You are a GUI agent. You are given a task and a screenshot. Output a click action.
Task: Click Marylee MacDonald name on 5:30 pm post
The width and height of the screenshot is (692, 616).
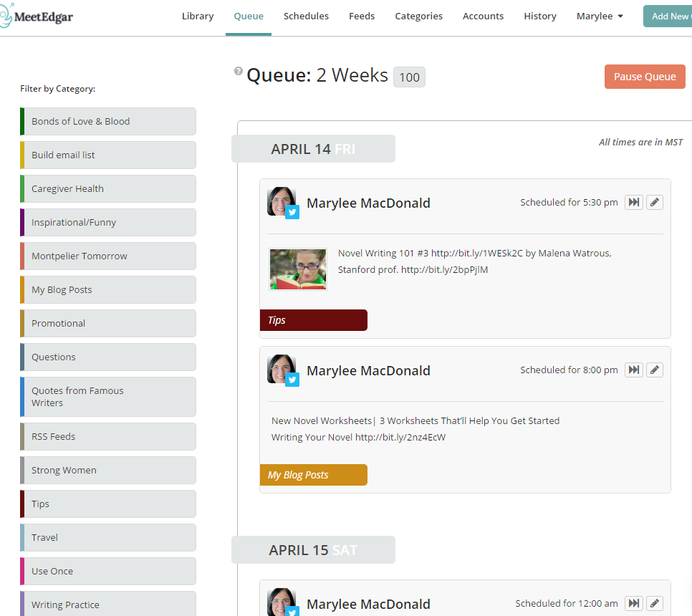pyautogui.click(x=368, y=203)
